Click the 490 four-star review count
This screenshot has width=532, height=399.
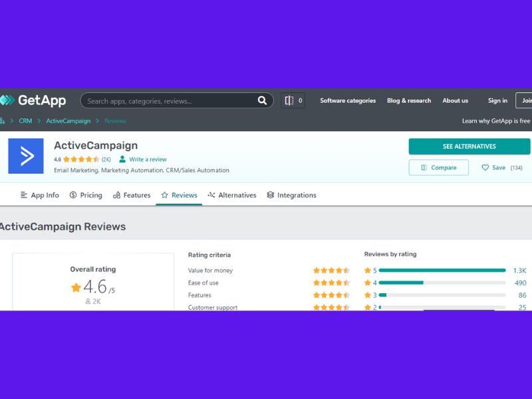(x=521, y=283)
